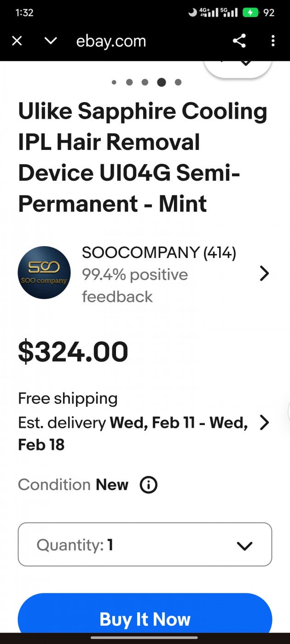Select the fifth image carousel dot

(178, 82)
